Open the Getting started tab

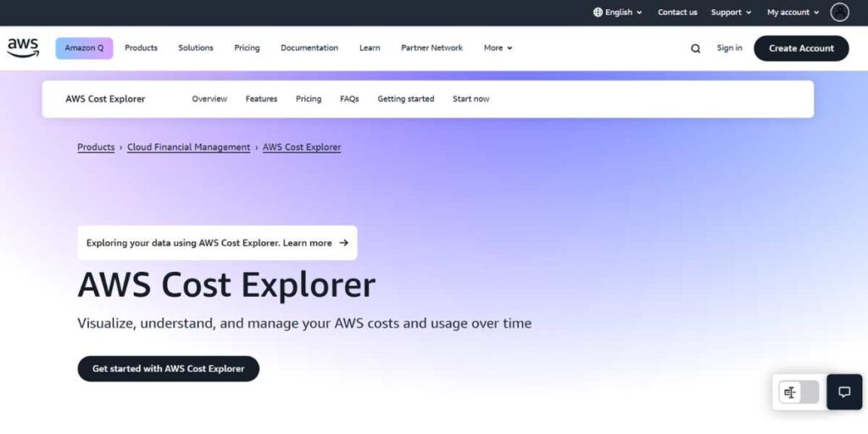[405, 99]
